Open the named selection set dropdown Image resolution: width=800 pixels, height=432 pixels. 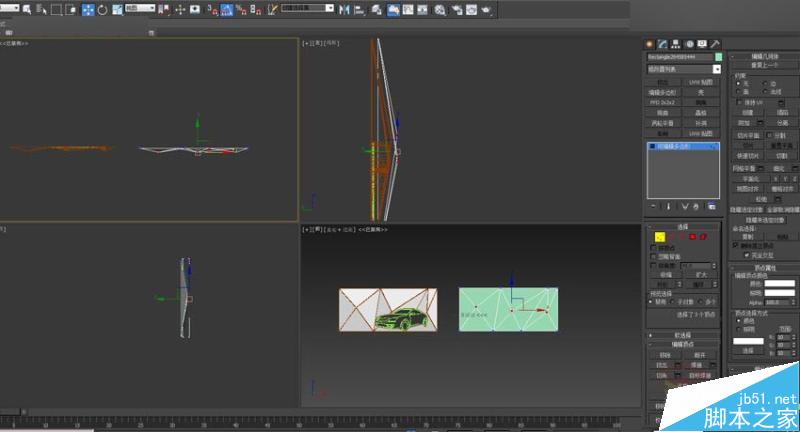(x=305, y=8)
